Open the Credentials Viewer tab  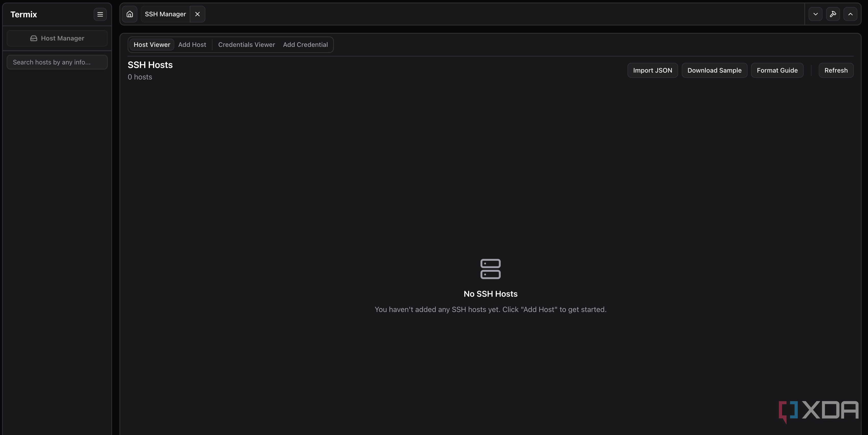click(247, 45)
